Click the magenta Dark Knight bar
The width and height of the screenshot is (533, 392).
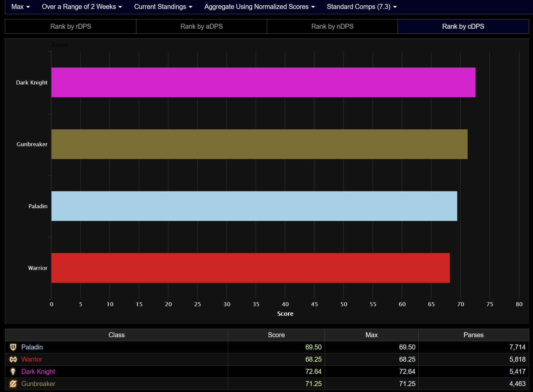263,82
